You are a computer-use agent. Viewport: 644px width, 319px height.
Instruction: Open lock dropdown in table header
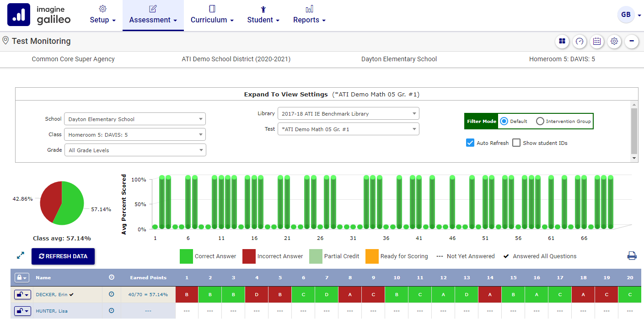tap(22, 277)
